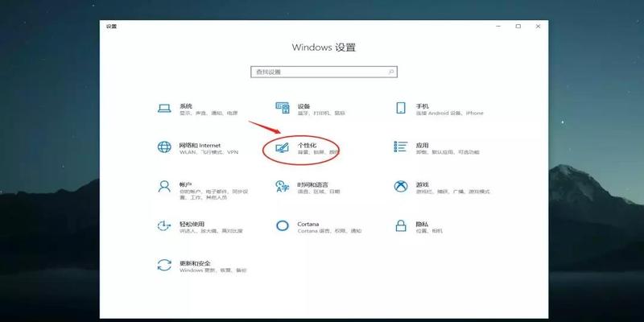Image resolution: width=644 pixels, height=322 pixels.
Task: Open the 应用 list icon
Action: pos(400,147)
